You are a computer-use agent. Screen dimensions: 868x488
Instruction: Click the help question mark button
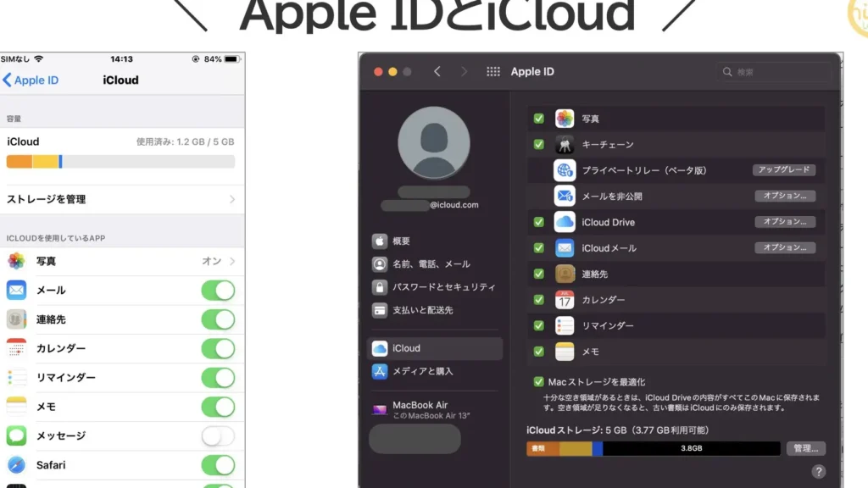[x=818, y=471]
